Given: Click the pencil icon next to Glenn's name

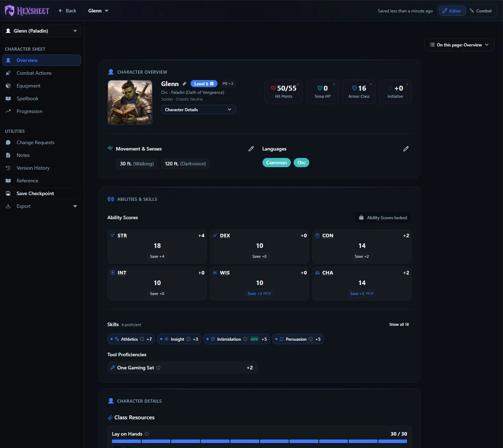Looking at the screenshot, I should tap(185, 84).
